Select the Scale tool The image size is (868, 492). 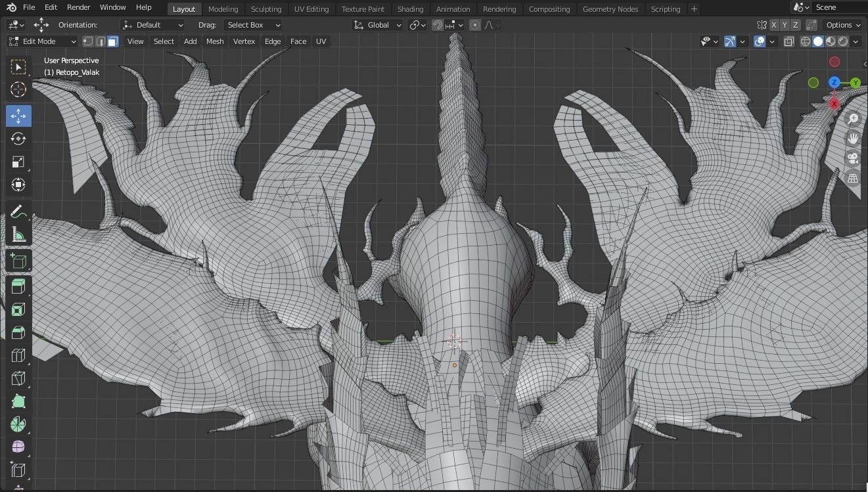point(18,162)
